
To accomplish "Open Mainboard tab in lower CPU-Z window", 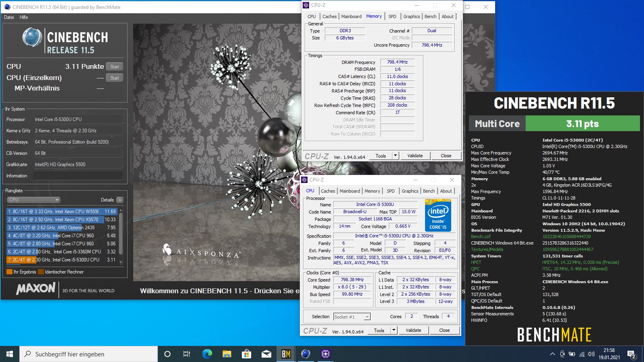I will [350, 191].
